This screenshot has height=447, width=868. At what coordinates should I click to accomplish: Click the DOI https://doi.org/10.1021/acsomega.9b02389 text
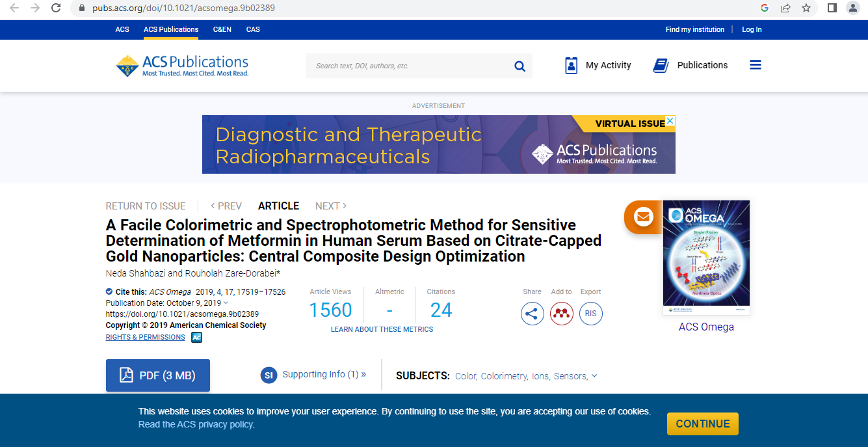tap(183, 314)
